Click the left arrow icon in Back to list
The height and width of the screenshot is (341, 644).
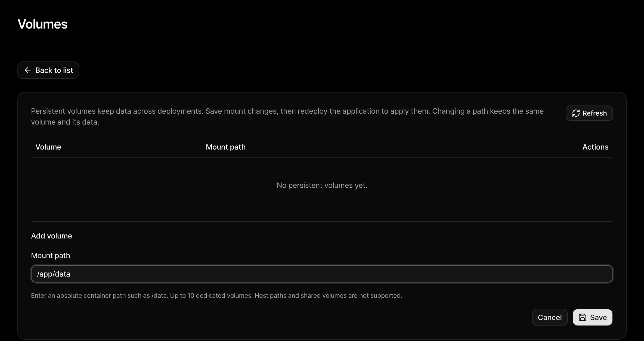click(x=27, y=70)
